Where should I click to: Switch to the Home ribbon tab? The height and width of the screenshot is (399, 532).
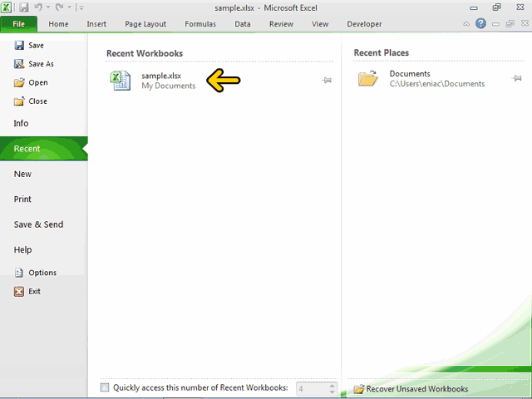[x=58, y=24]
